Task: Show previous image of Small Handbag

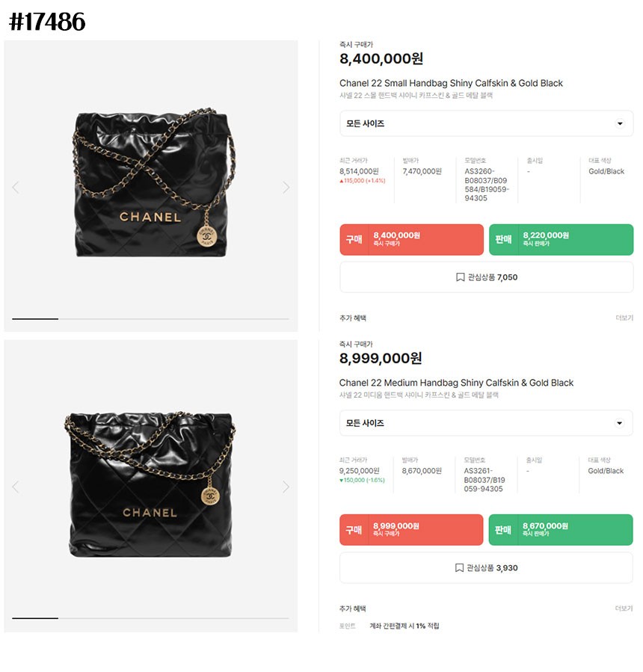Action: (x=16, y=188)
